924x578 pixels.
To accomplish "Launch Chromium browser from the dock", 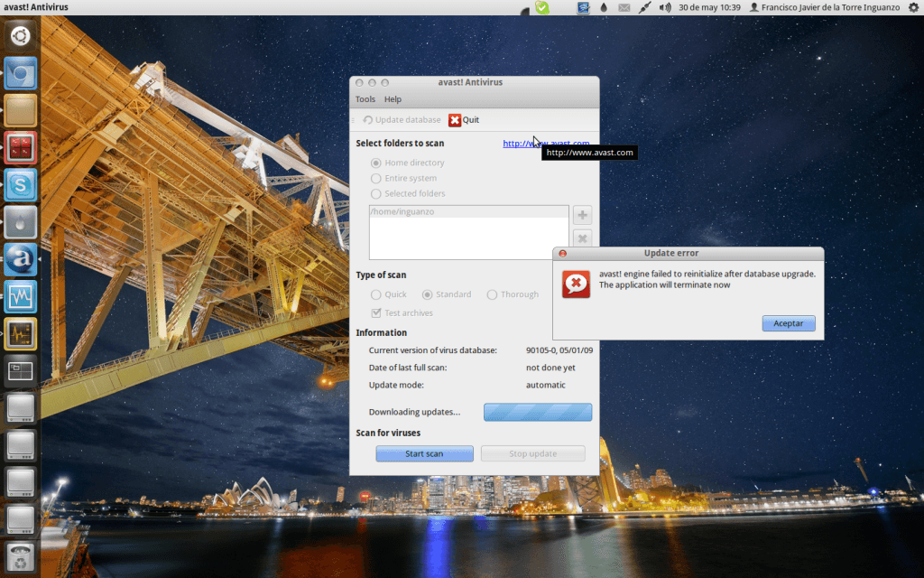I will click(x=20, y=74).
